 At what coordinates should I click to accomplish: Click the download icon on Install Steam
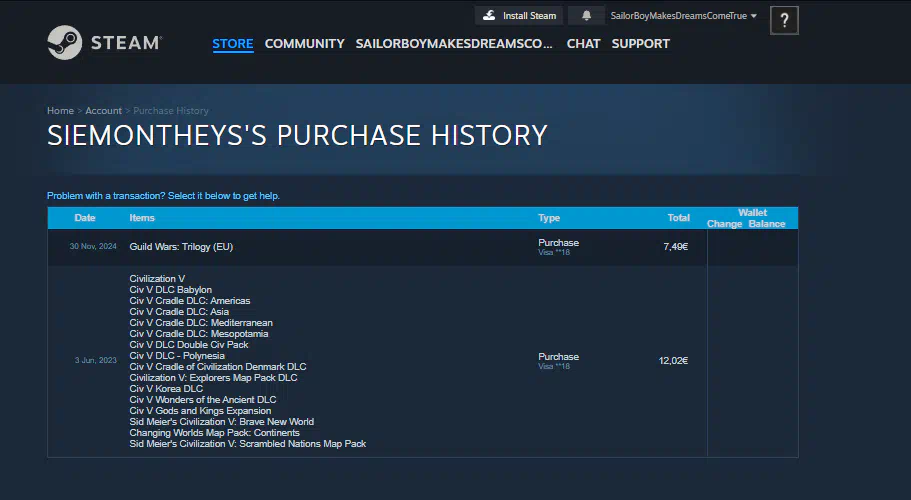(489, 16)
